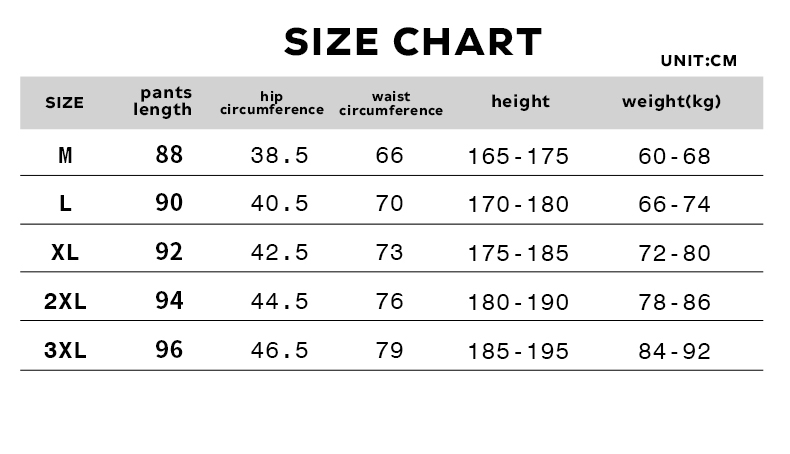The height and width of the screenshot is (454, 790).
Task: Select the SIZE column header
Action: coord(64,103)
